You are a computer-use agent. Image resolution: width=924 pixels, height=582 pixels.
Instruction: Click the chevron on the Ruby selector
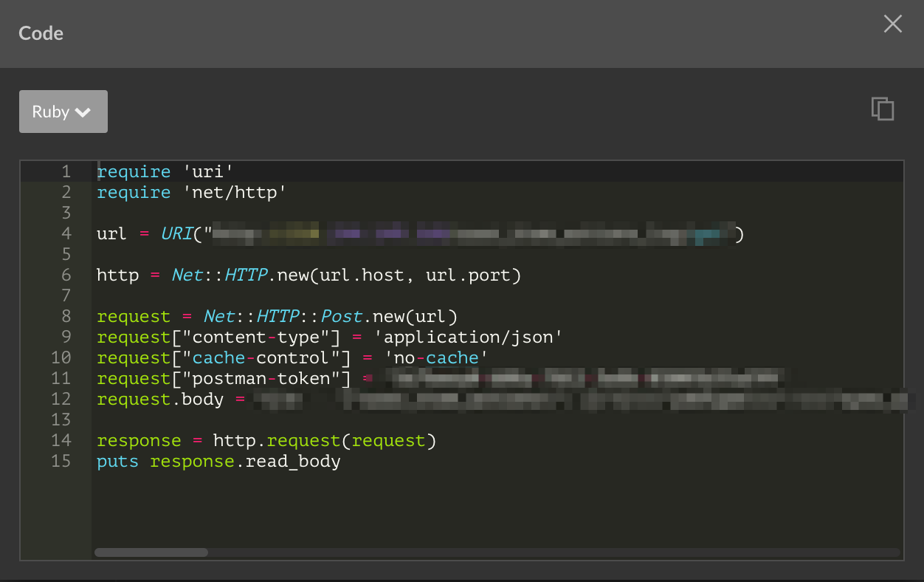coord(83,112)
